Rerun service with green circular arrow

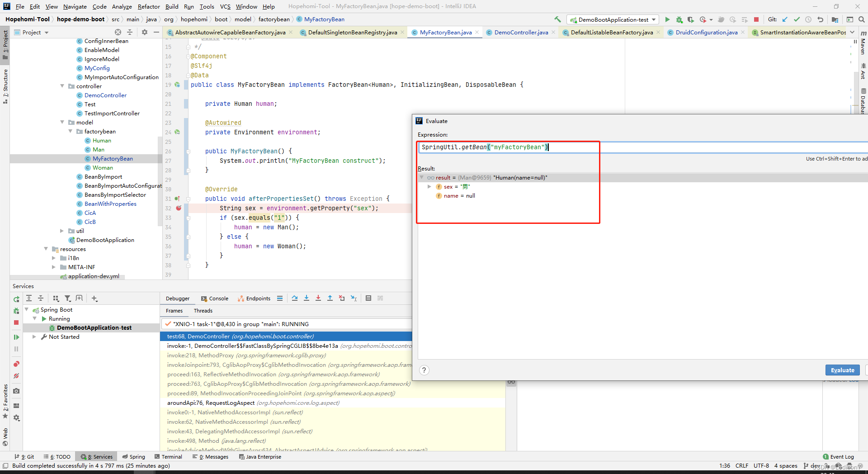coord(16,299)
